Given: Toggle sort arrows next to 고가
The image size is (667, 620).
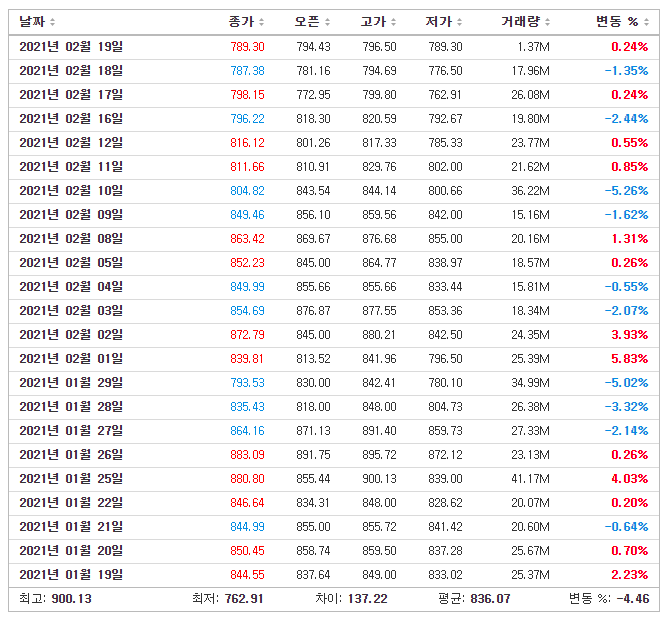Looking at the screenshot, I should [393, 22].
